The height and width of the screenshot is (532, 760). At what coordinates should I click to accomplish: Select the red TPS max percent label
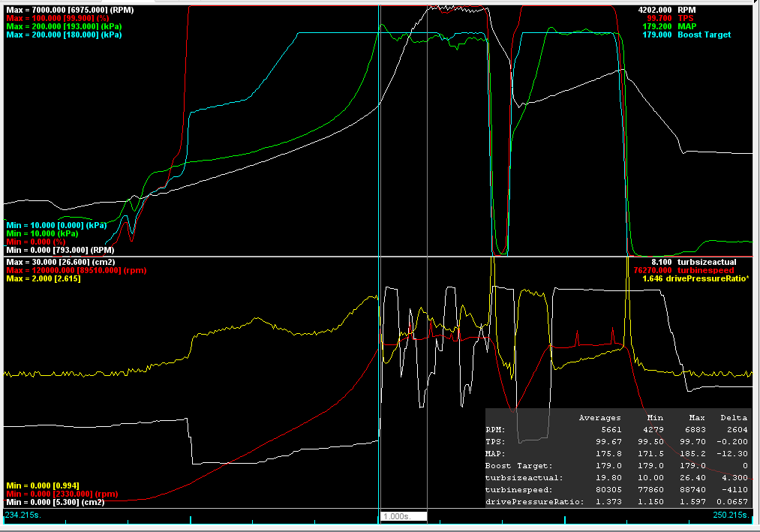(x=58, y=18)
